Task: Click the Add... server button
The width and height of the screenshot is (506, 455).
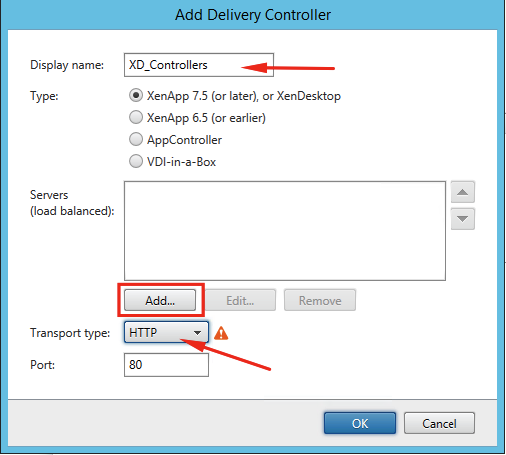Action: (160, 300)
